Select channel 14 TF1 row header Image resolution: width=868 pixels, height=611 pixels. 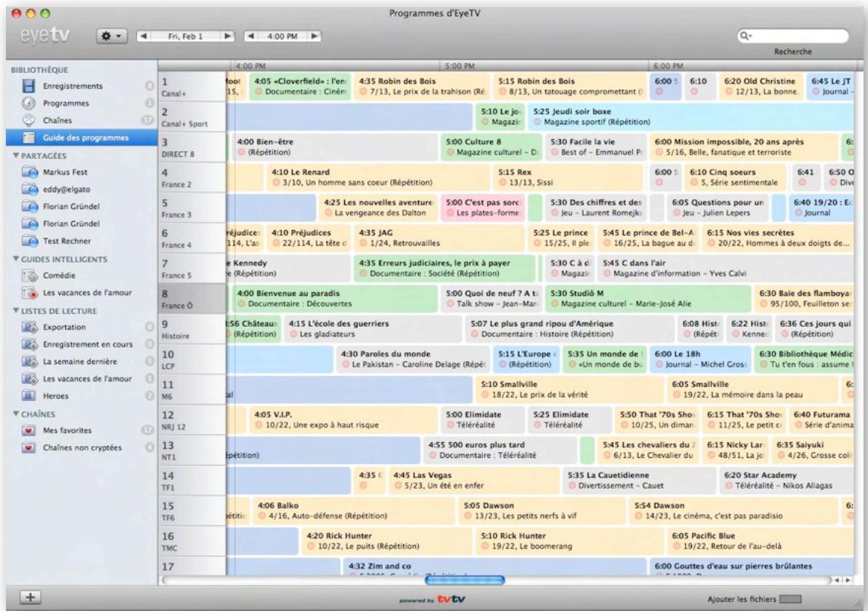point(192,480)
